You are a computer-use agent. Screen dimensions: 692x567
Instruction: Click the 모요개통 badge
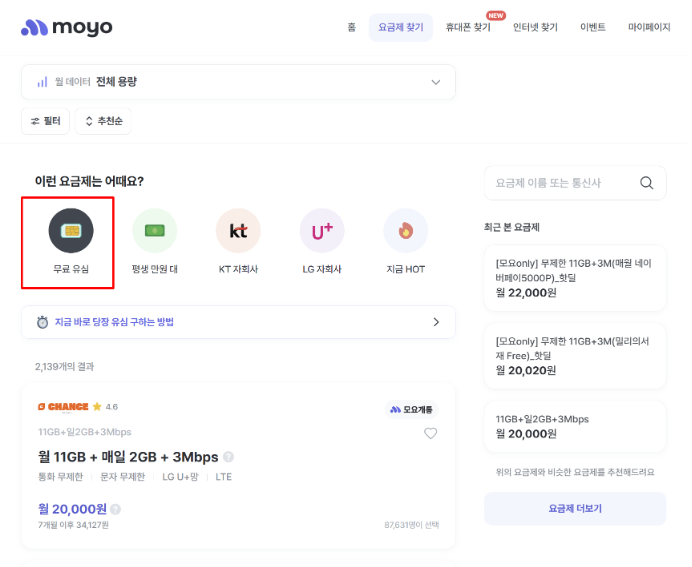coord(411,409)
